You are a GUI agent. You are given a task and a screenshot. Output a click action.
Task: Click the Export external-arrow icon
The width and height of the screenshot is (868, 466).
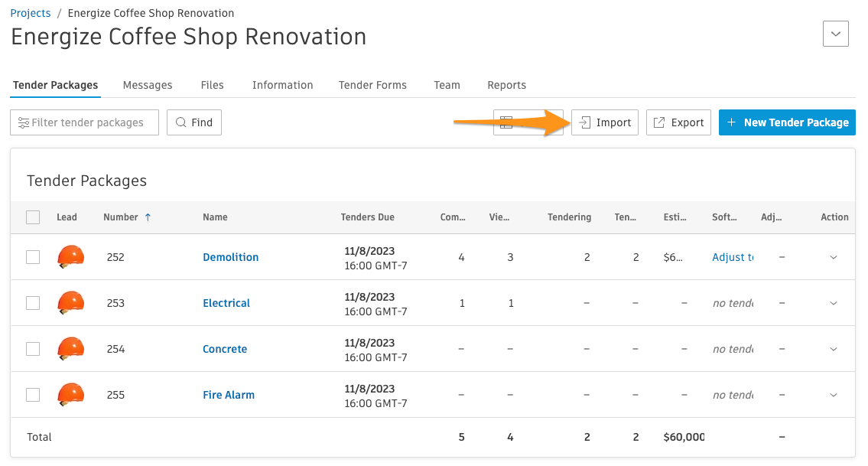(658, 122)
